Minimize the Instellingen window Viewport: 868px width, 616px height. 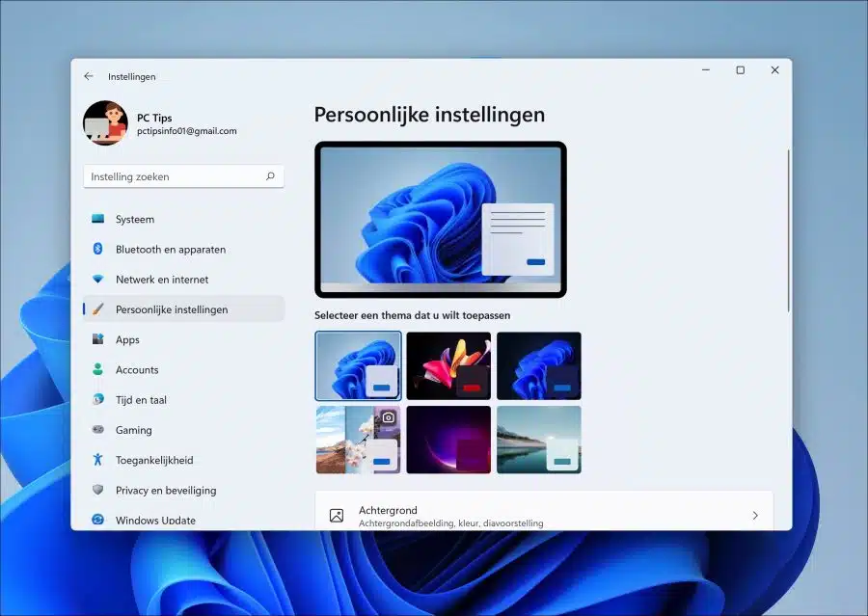point(706,70)
